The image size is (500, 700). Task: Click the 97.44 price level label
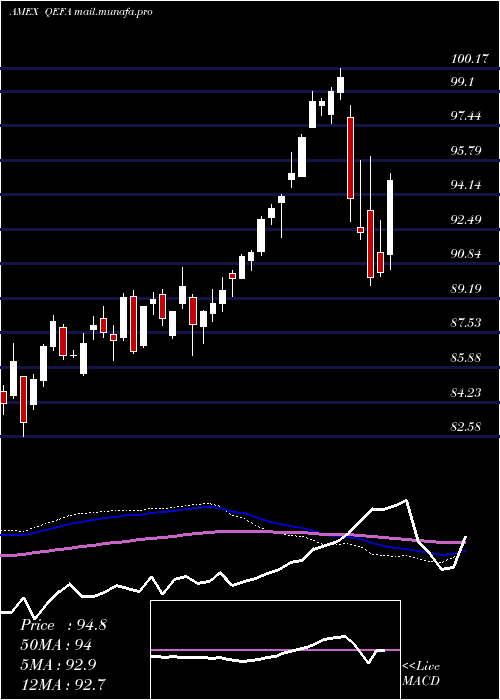[466, 116]
